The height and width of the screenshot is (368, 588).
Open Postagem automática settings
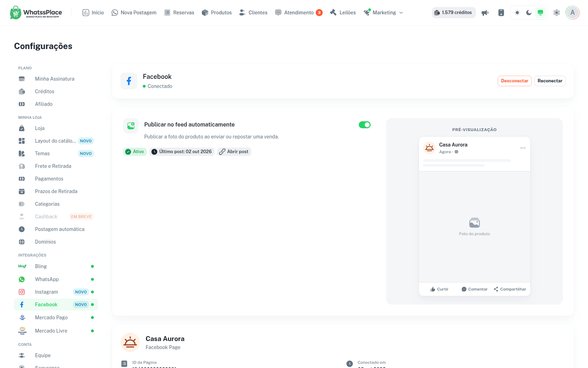[56, 229]
